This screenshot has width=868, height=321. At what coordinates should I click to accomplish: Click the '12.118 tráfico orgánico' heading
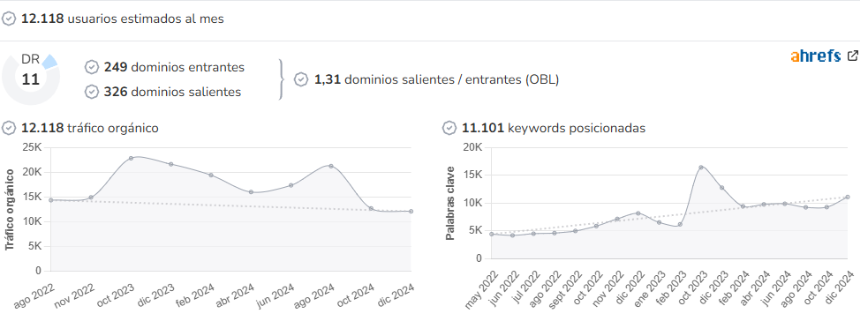[90, 128]
